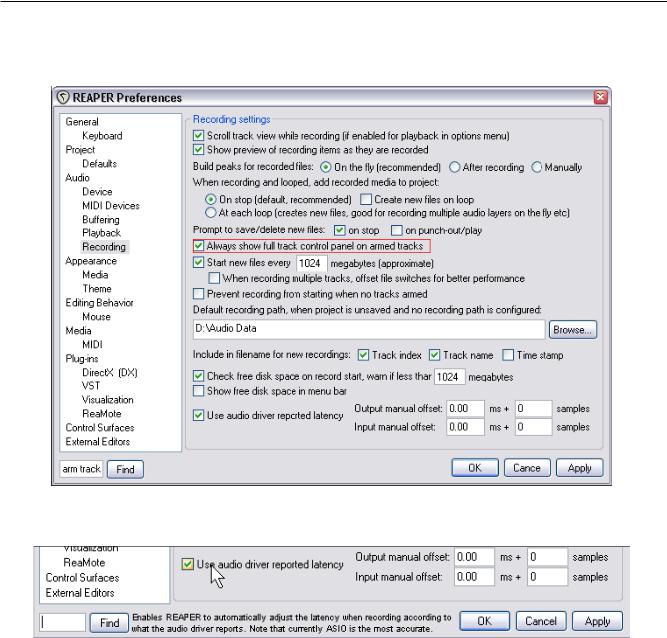Select Project in the preferences tree
The height and width of the screenshot is (638, 667).
coord(80,150)
